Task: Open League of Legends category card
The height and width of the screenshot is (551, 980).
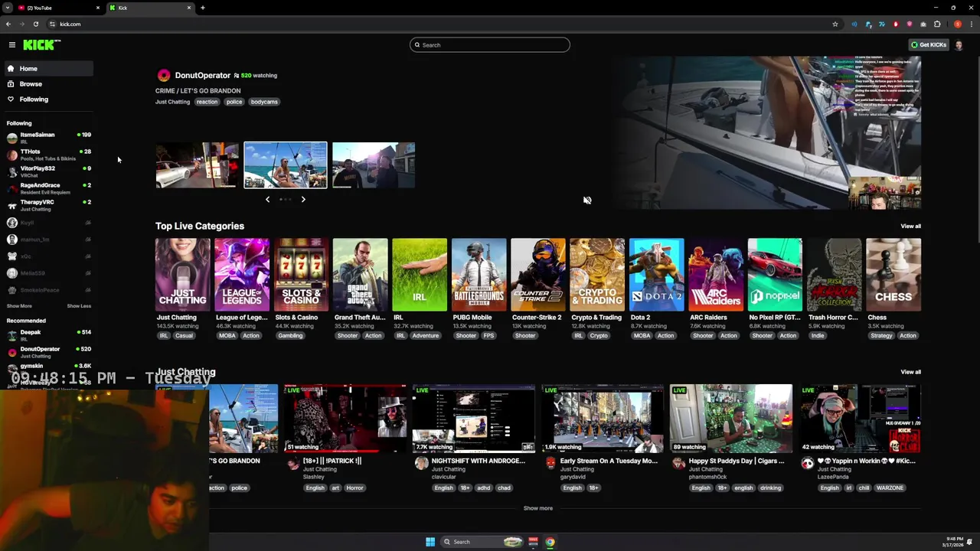Action: point(242,275)
